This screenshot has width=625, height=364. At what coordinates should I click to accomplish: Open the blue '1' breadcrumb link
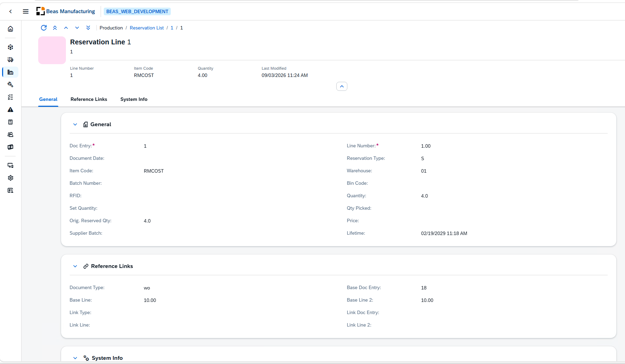point(172,28)
